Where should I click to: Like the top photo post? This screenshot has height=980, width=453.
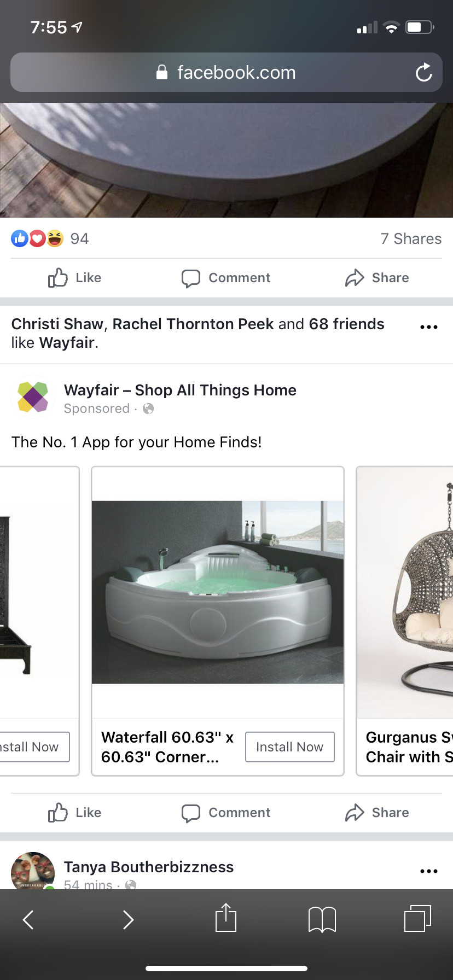coord(75,278)
